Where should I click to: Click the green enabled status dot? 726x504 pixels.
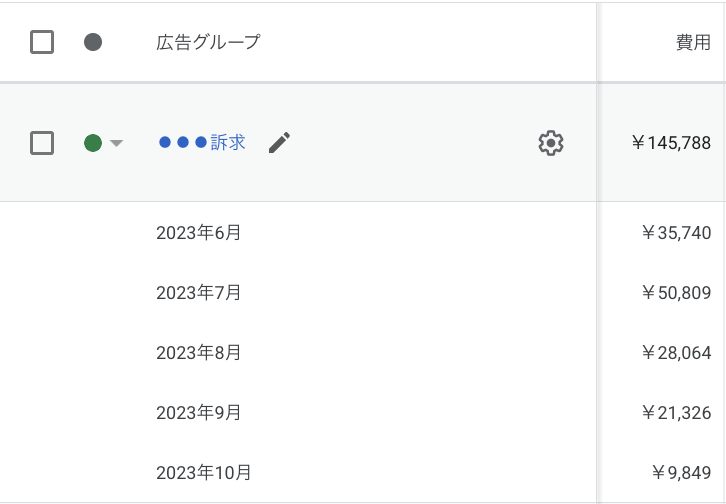pyautogui.click(x=93, y=143)
